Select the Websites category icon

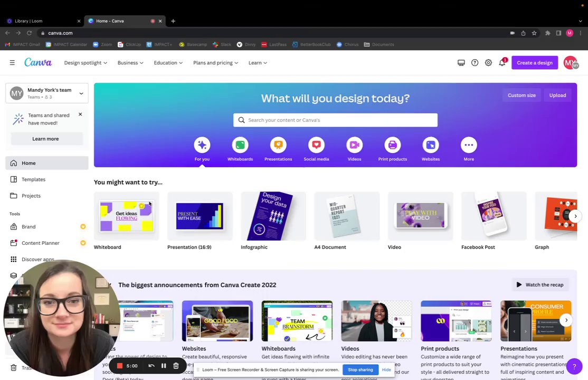point(431,145)
